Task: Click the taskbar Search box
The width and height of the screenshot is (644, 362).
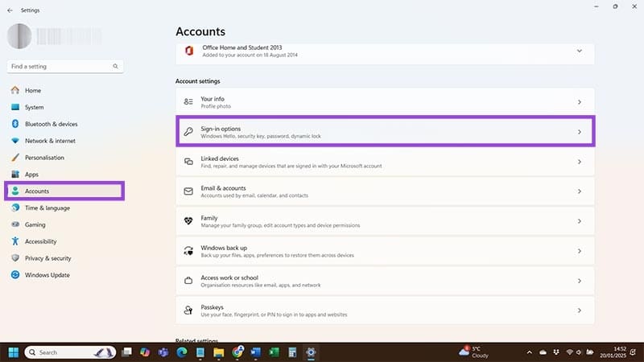Action: [68, 352]
